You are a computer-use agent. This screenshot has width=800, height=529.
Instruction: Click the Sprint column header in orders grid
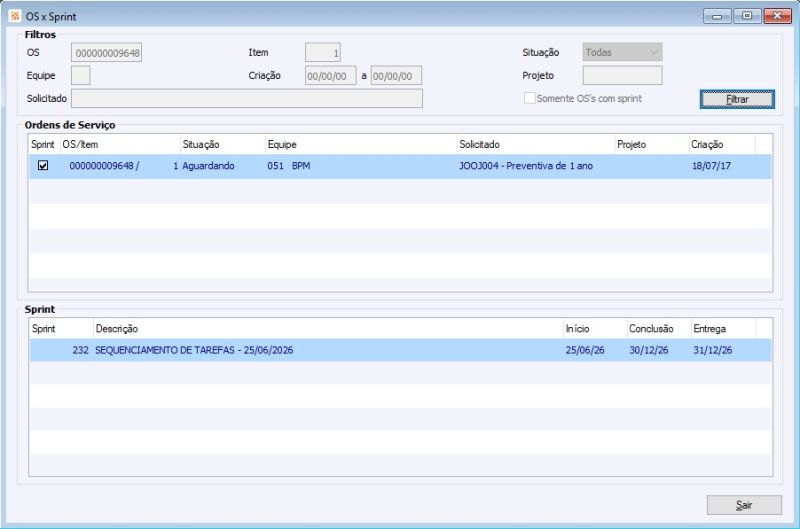pyautogui.click(x=44, y=144)
